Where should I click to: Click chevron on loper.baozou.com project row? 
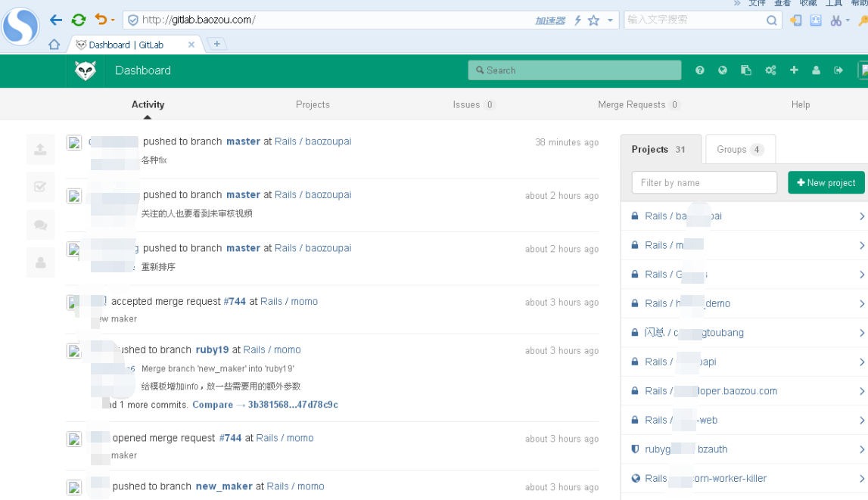click(x=862, y=391)
